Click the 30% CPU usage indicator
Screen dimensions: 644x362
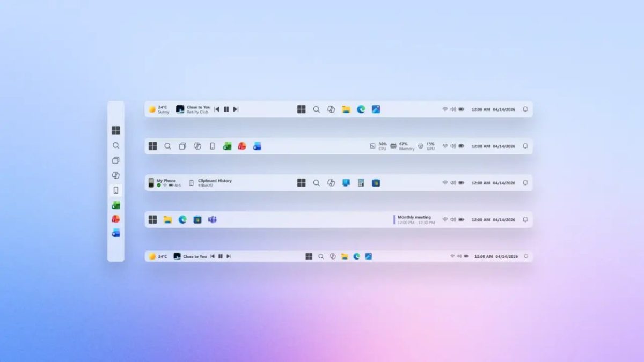point(378,146)
